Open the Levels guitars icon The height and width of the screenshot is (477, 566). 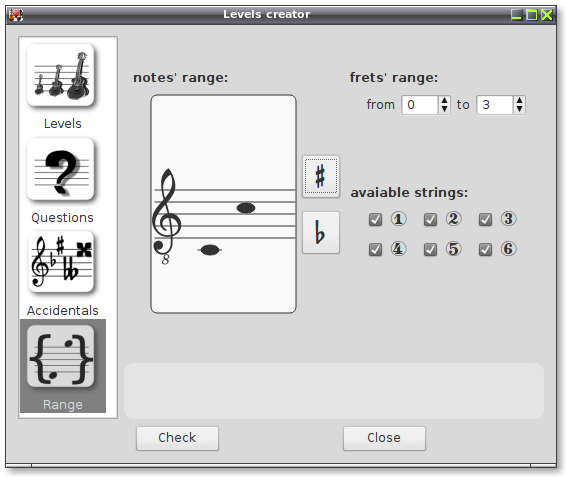point(61,75)
